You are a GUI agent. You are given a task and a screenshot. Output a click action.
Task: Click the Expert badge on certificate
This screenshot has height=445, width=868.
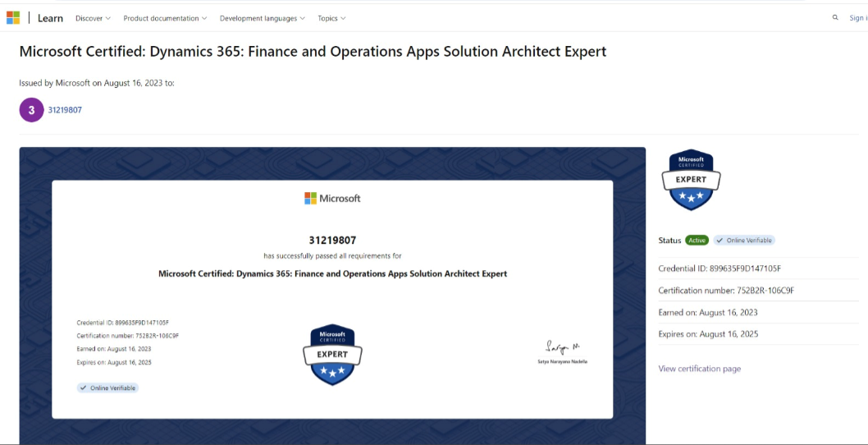click(332, 355)
